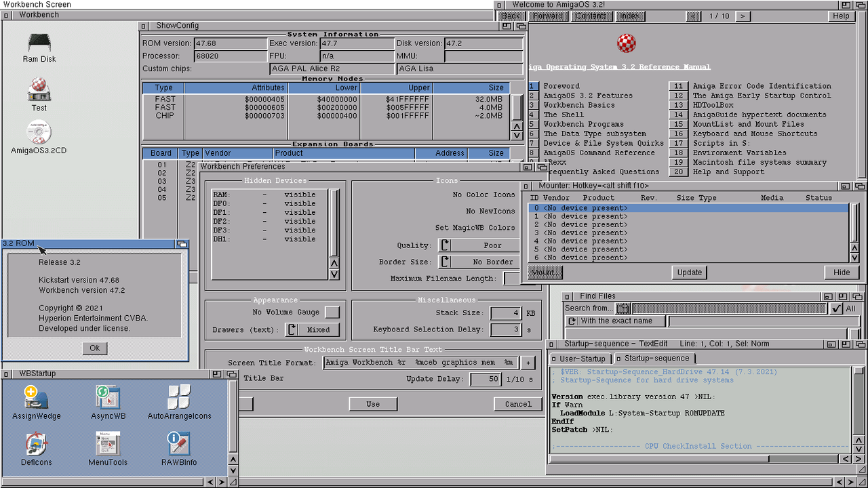Screen dimensions: 868x488
Task: Select the AsyncWB icon
Action: (x=108, y=397)
